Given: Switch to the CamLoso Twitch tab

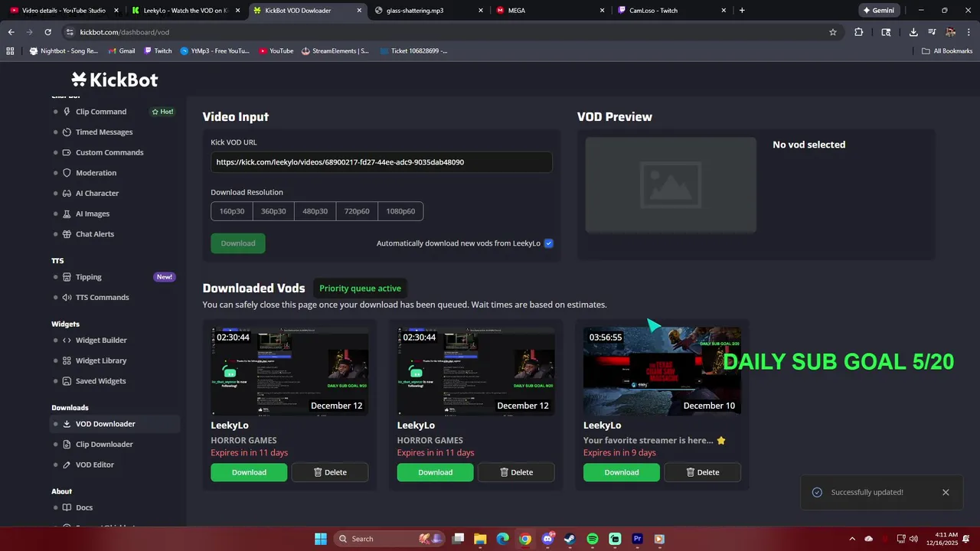Looking at the screenshot, I should 671,11.
